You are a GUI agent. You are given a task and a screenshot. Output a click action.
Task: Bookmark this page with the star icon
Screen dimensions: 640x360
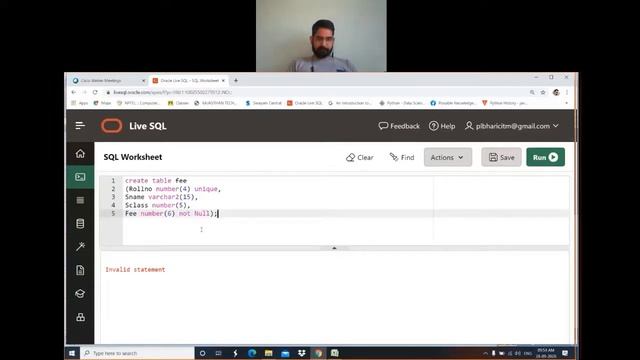tap(543, 92)
